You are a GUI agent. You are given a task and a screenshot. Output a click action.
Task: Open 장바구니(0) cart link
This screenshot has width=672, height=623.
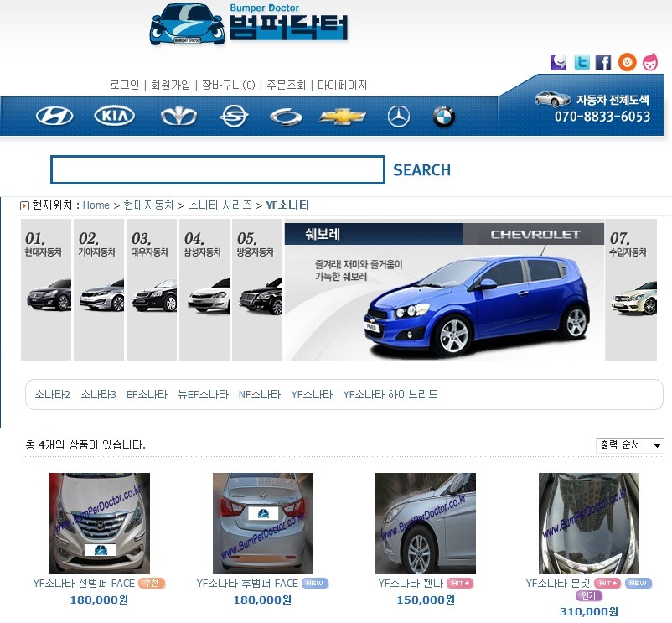[229, 85]
